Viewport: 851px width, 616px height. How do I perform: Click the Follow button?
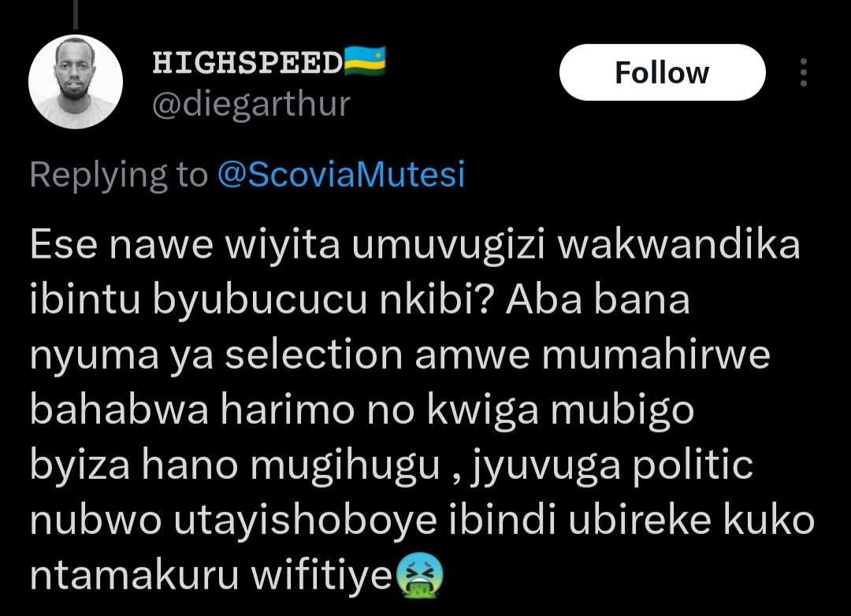point(662,72)
